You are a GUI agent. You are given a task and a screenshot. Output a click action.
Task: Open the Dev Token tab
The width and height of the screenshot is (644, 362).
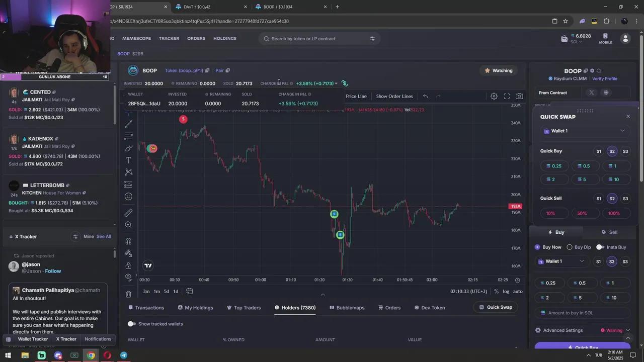coord(430,308)
